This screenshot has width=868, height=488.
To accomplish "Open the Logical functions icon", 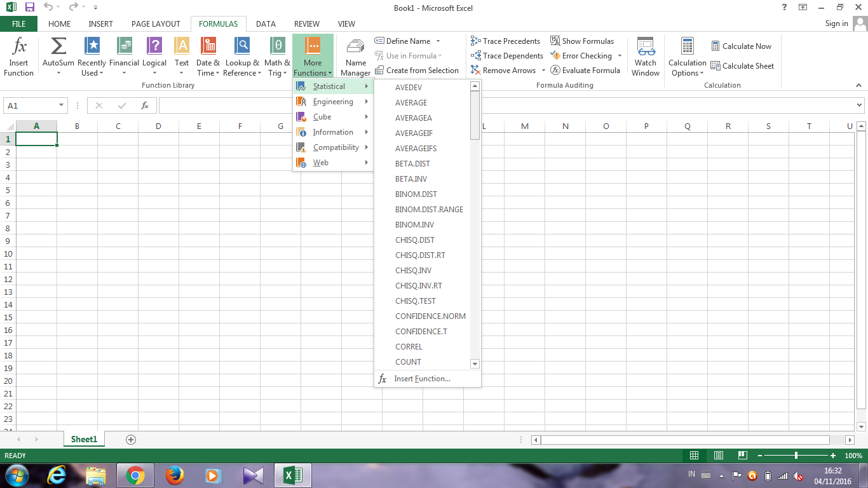I will (x=154, y=46).
